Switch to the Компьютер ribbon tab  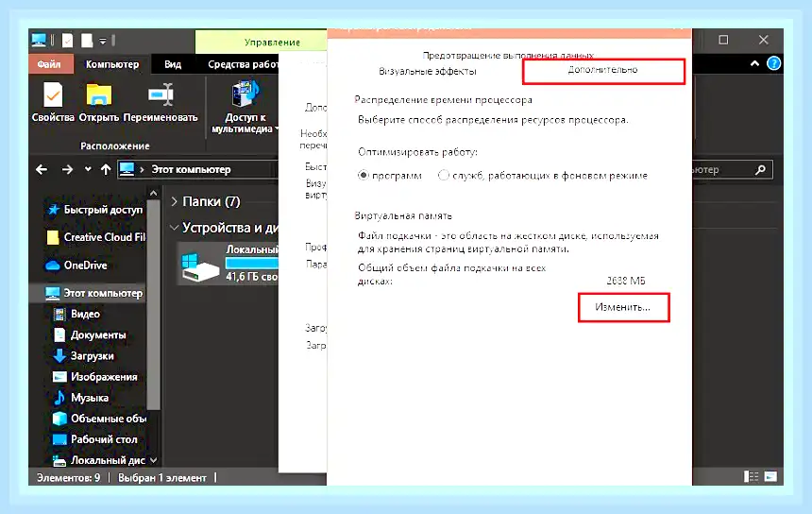pyautogui.click(x=111, y=64)
